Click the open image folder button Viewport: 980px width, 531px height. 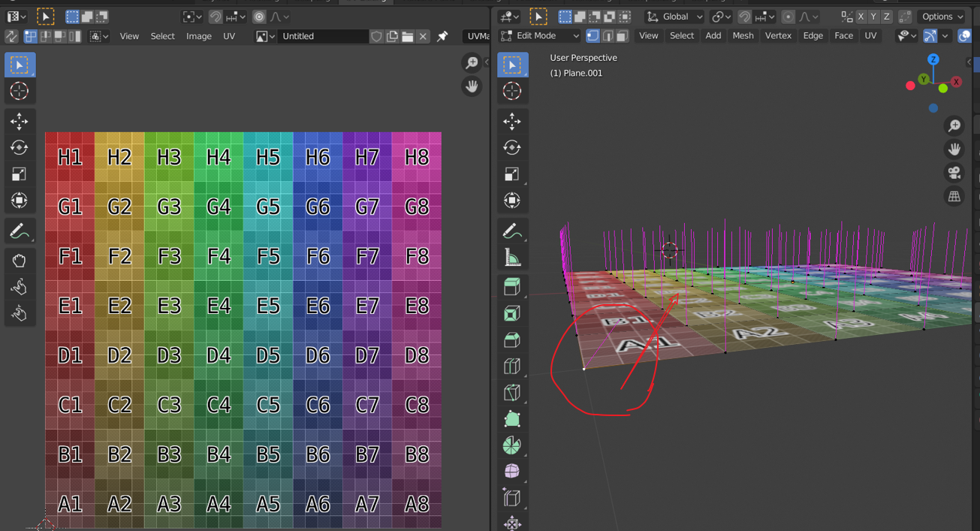pyautogui.click(x=407, y=36)
